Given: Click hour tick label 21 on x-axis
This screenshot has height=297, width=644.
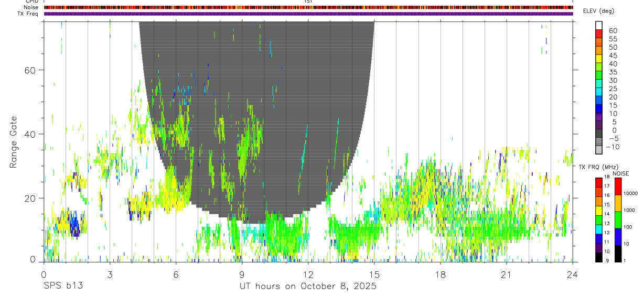Looking at the screenshot, I should [x=507, y=274].
